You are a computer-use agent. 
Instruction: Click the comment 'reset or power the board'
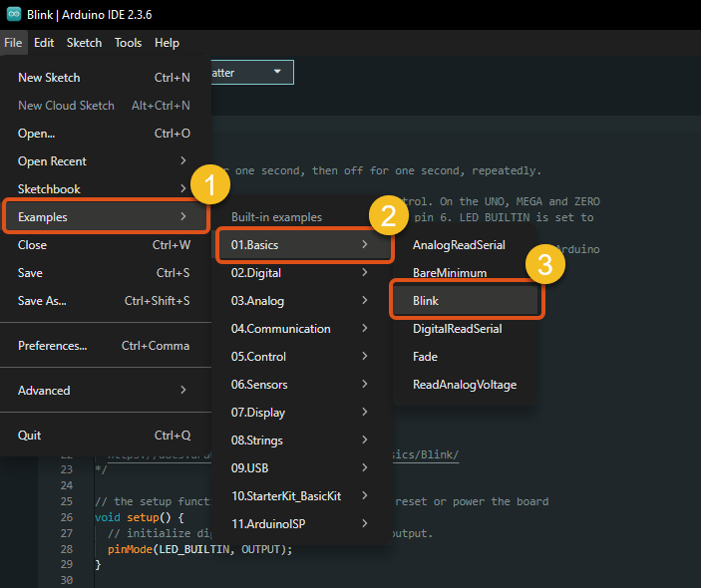pos(472,501)
